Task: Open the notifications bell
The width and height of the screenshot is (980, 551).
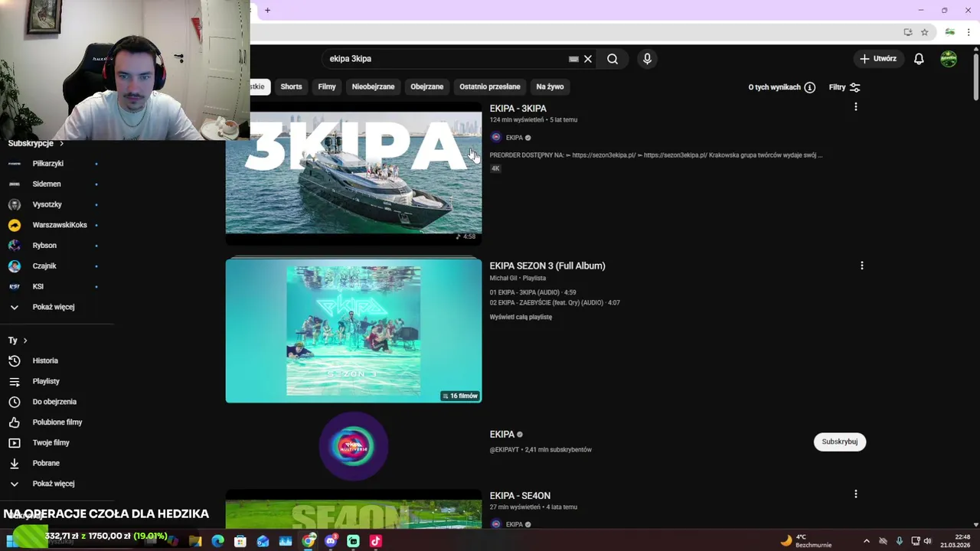Action: tap(919, 59)
